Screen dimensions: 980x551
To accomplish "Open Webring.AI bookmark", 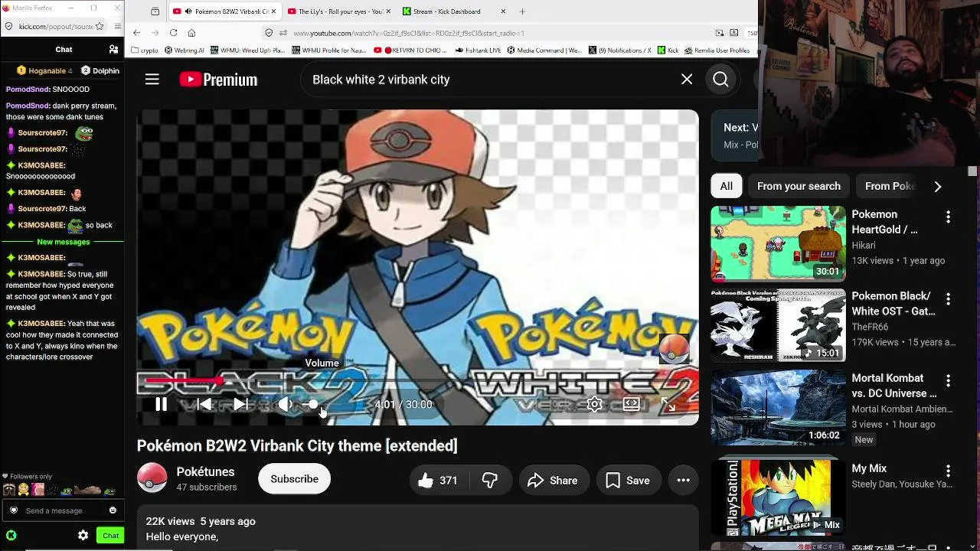I will pos(184,51).
